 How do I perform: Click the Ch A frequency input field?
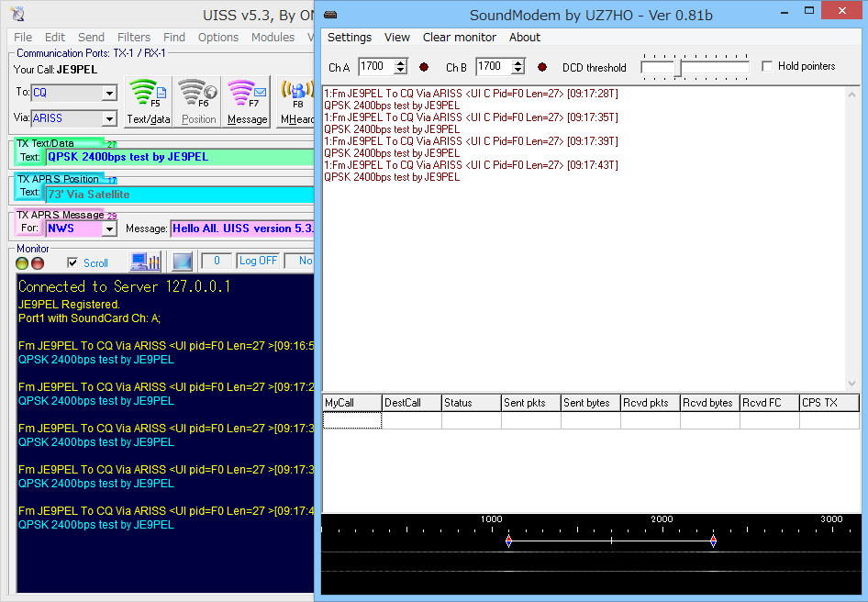376,66
